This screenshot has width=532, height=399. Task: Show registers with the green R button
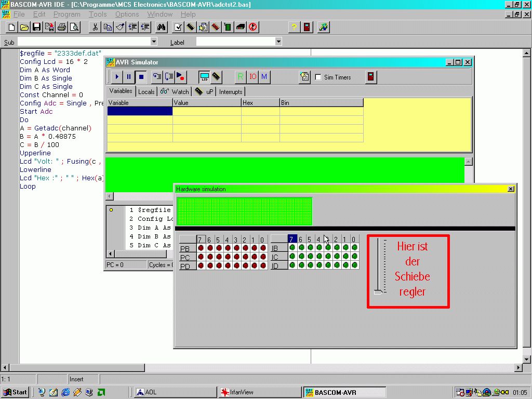tap(241, 77)
